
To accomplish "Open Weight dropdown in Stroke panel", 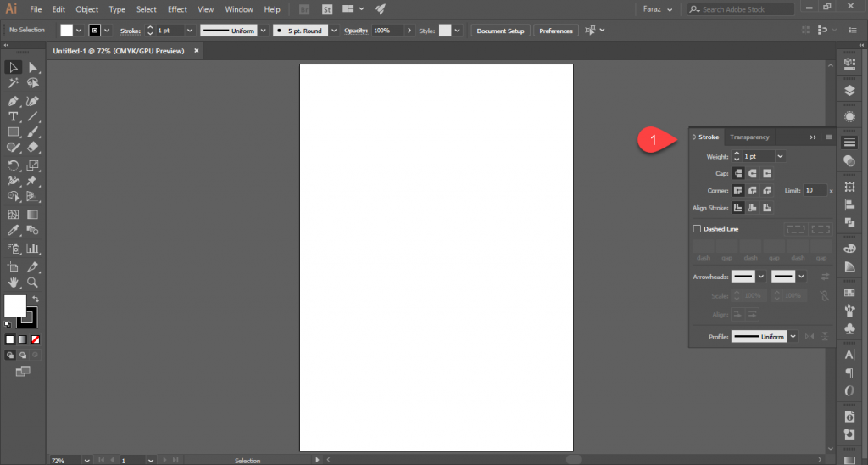I will point(780,156).
